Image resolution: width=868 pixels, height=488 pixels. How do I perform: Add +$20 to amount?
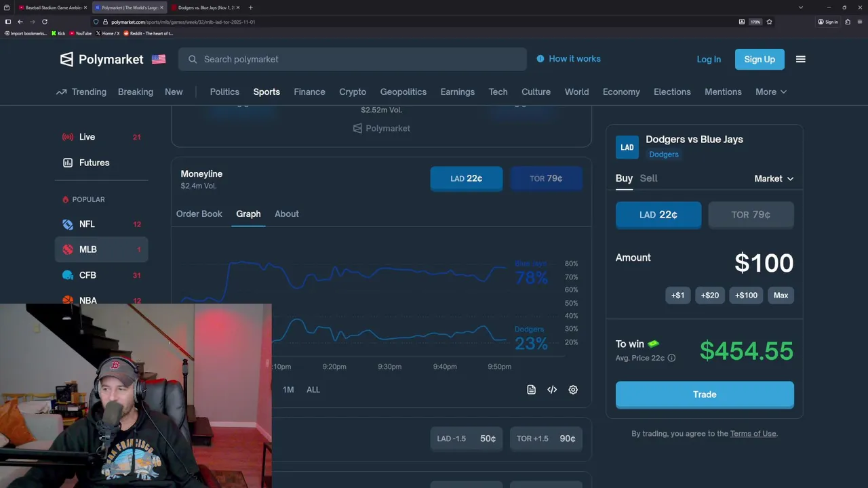pos(710,296)
